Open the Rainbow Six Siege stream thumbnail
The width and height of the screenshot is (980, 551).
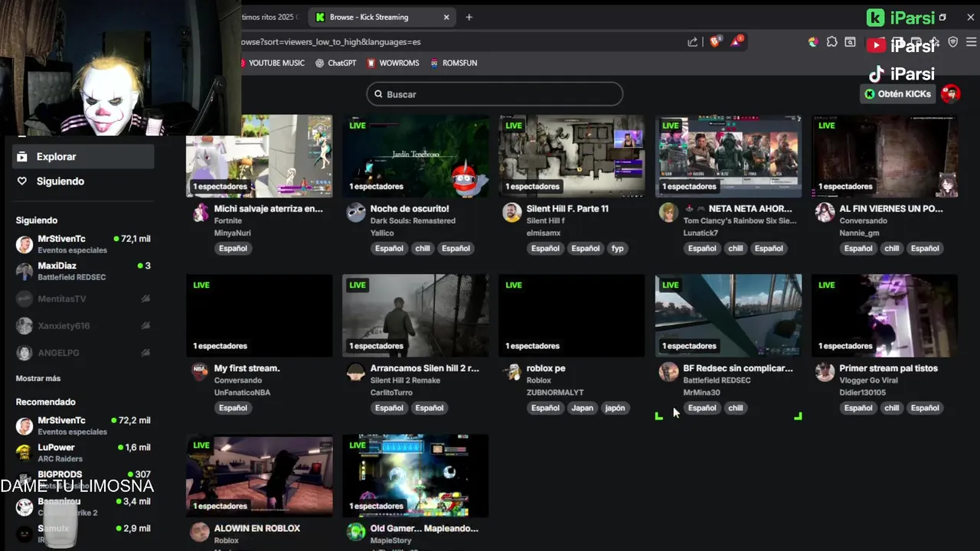pos(728,156)
